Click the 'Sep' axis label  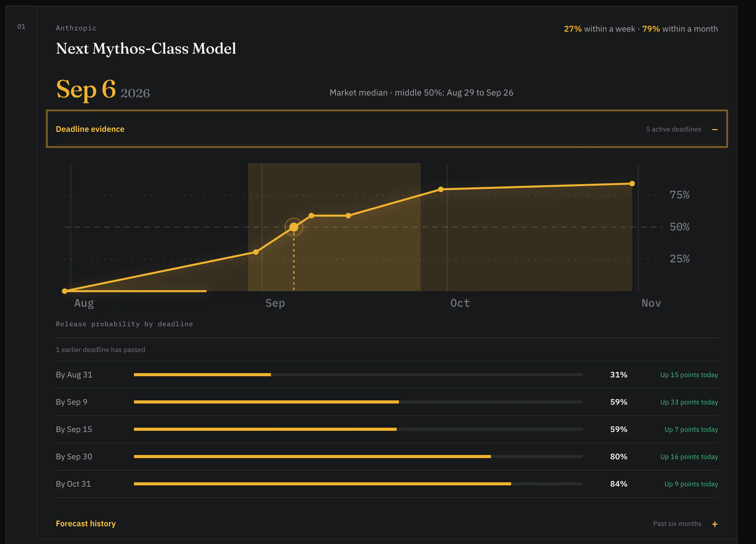click(275, 303)
